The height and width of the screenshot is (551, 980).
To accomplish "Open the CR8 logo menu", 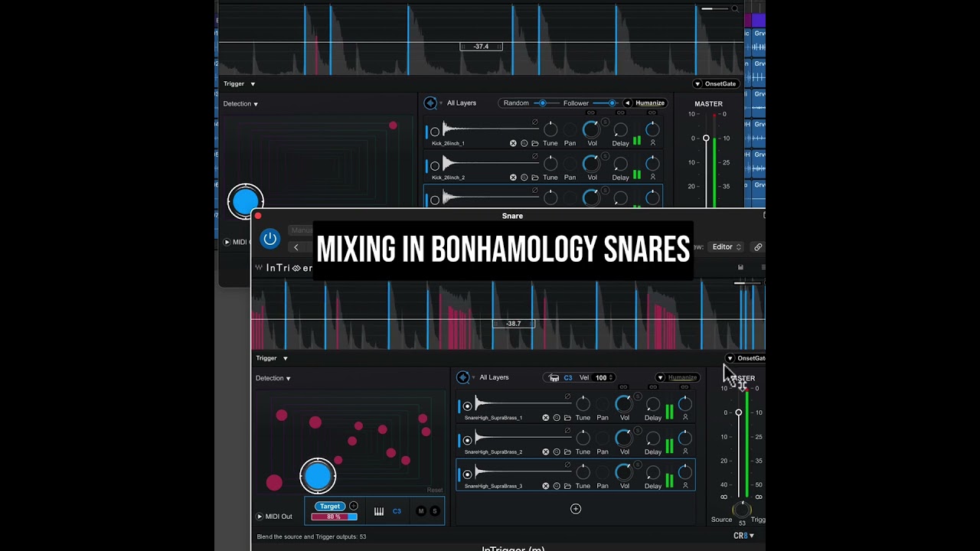I will (x=744, y=536).
